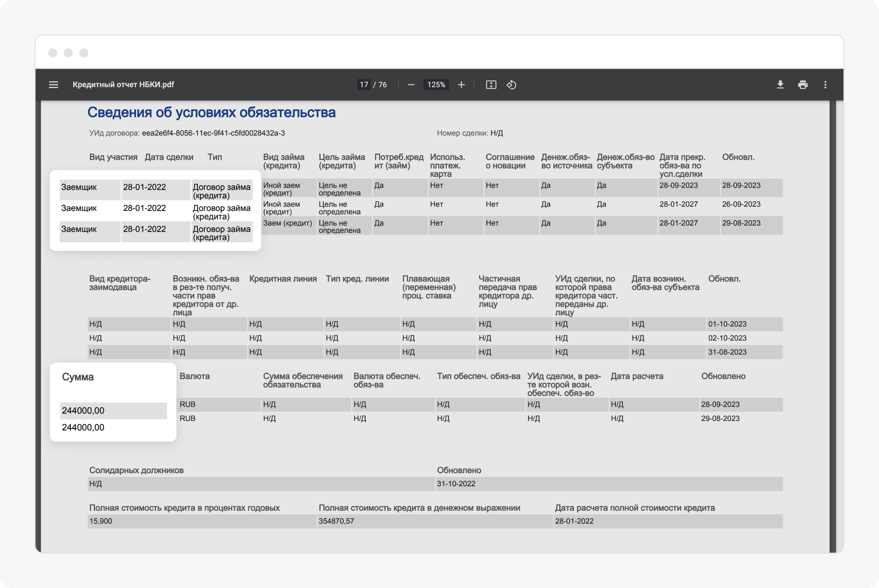Click the total pages 76 indicator
The width and height of the screenshot is (879, 588).
382,85
